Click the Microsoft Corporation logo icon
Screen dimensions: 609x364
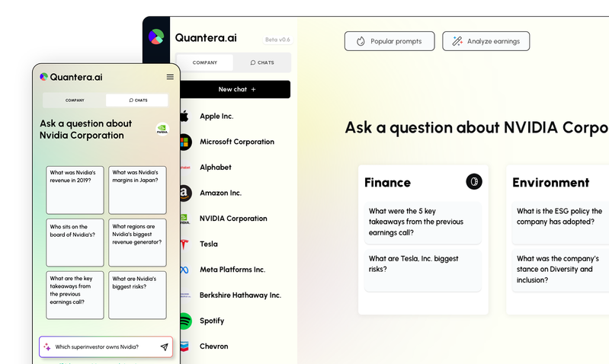click(x=184, y=142)
